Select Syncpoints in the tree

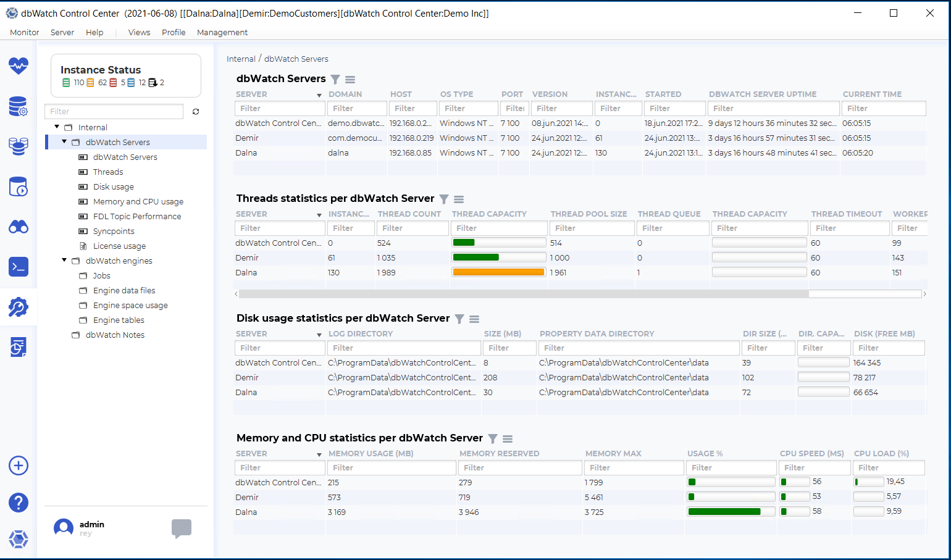click(114, 231)
